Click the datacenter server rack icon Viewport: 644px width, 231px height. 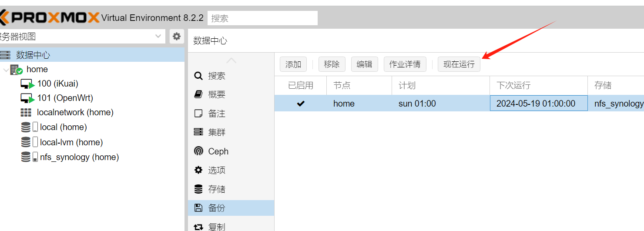[6, 55]
